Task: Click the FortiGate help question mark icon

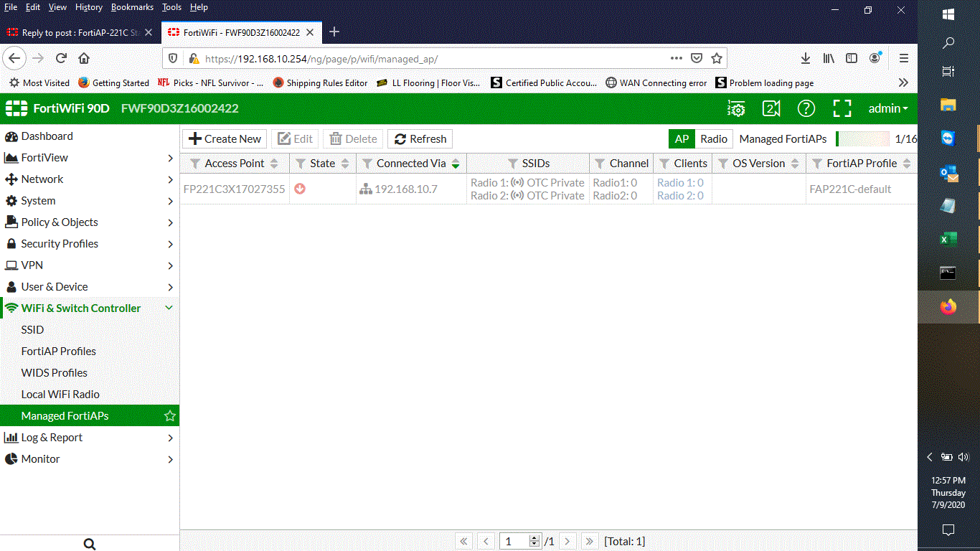Action: click(x=806, y=108)
